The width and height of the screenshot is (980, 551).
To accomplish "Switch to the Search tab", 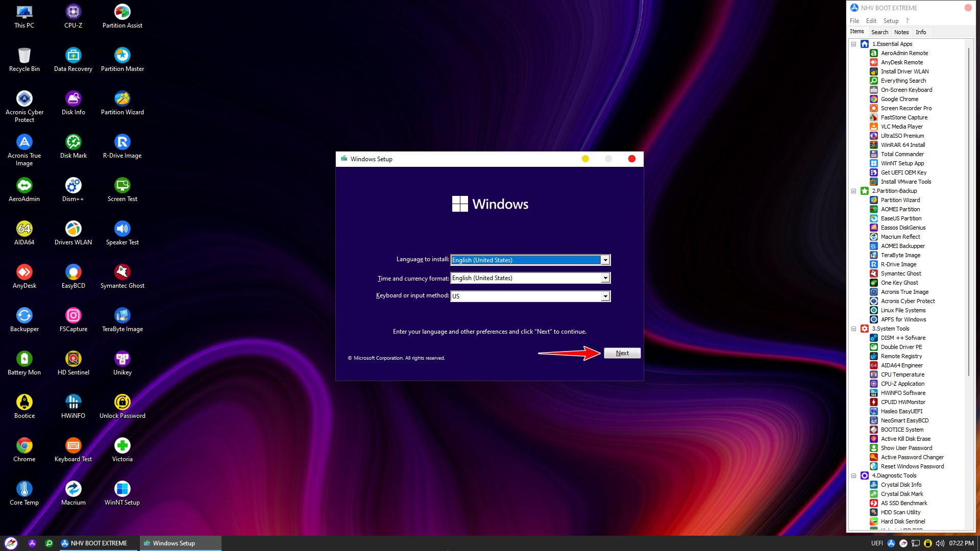I will coord(879,32).
